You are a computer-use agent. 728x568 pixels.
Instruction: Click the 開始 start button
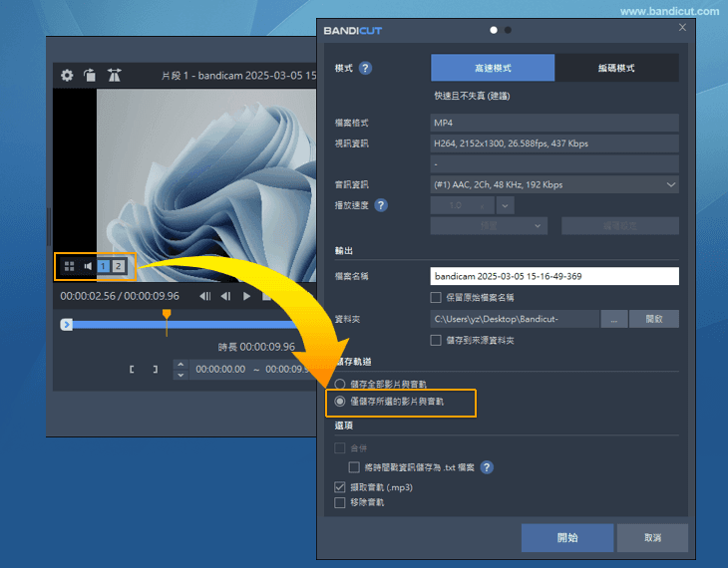click(x=567, y=538)
